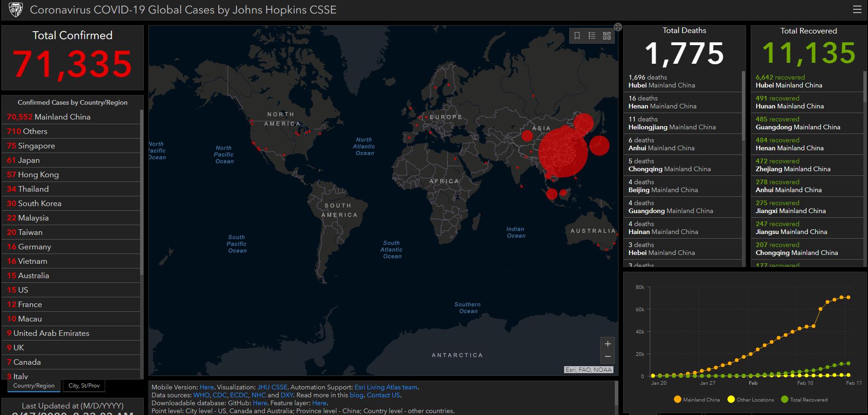Click the Contact US link
868x415 pixels.
click(383, 395)
